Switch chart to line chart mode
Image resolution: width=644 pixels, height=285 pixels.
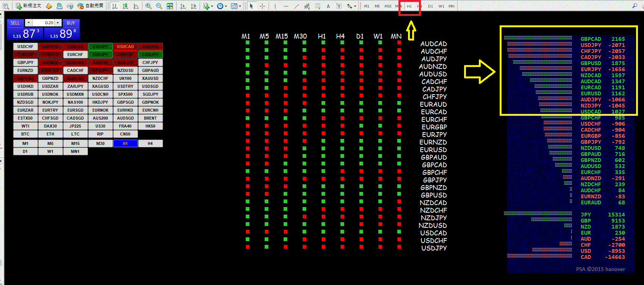[x=136, y=6]
